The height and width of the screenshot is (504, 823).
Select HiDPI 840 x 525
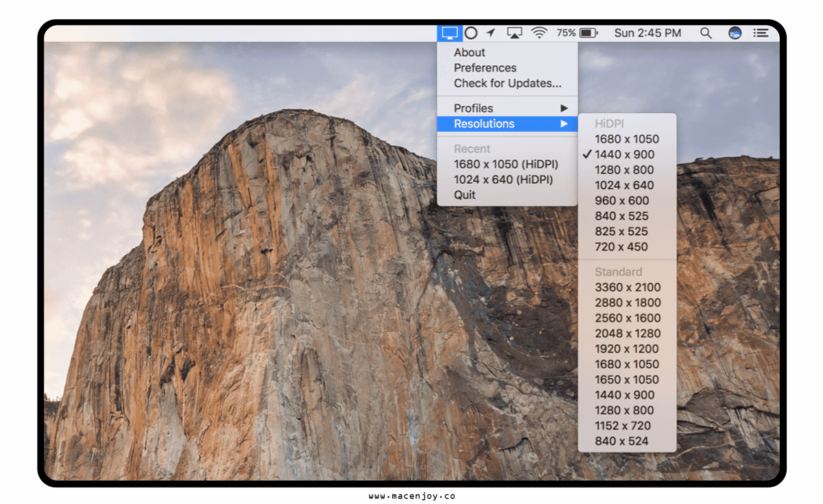(627, 216)
